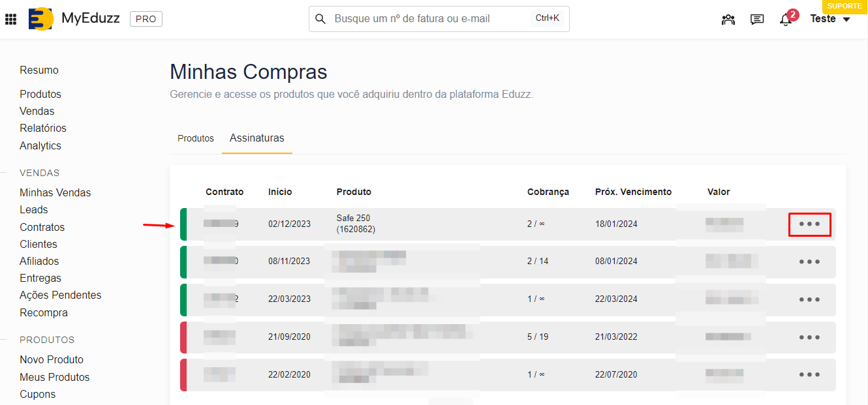This screenshot has width=868, height=405.
Task: Click the SUPORTE button
Action: [x=845, y=7]
